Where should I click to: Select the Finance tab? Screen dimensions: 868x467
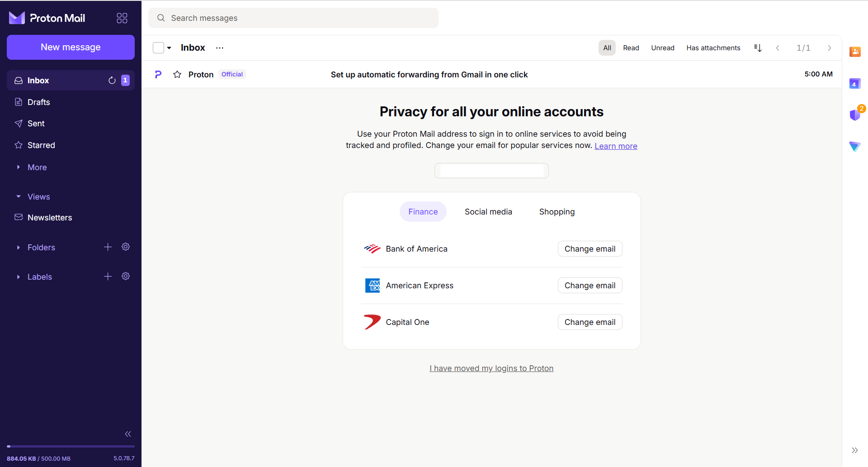pos(423,212)
